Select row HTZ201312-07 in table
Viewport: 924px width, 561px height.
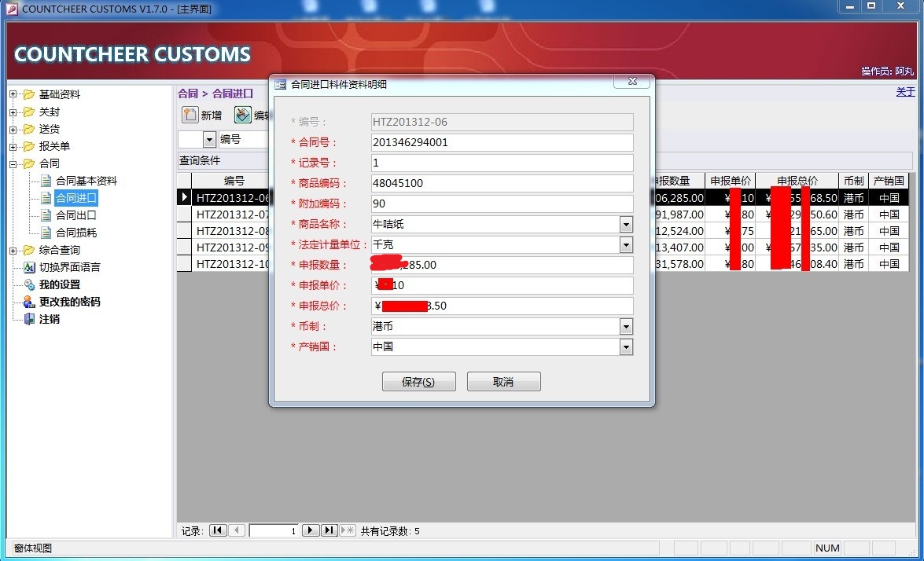click(232, 214)
